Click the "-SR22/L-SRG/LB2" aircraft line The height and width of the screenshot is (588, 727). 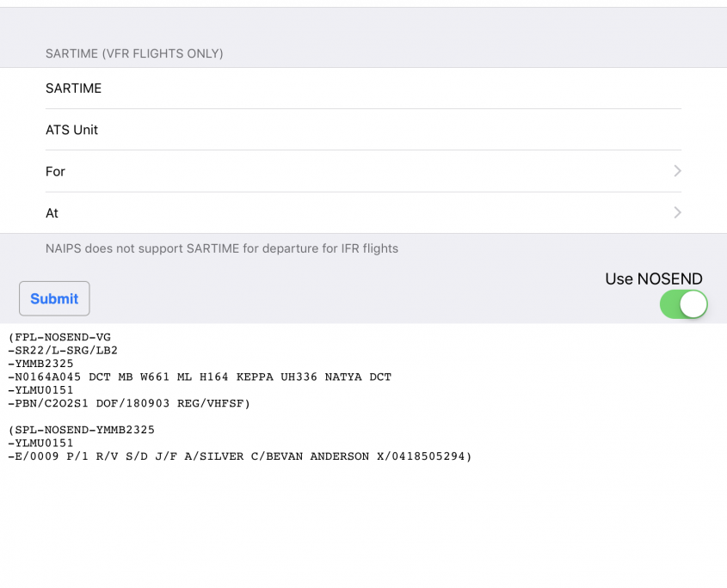[63, 350]
